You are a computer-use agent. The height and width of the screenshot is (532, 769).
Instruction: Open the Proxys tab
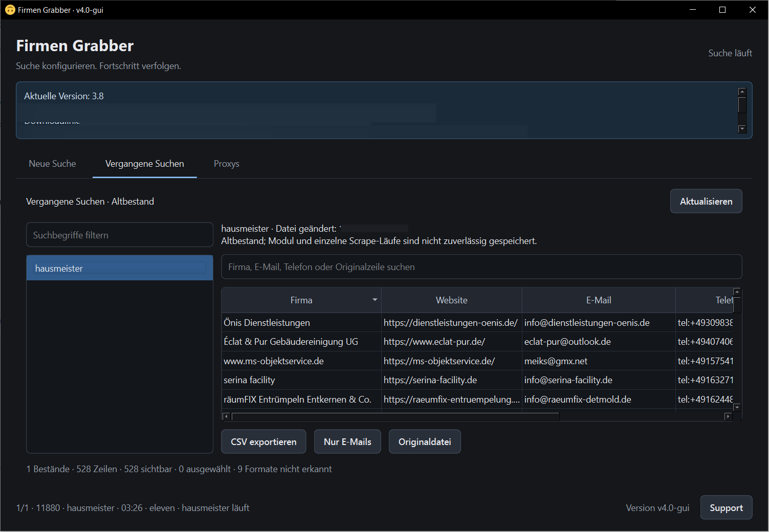[x=227, y=164]
